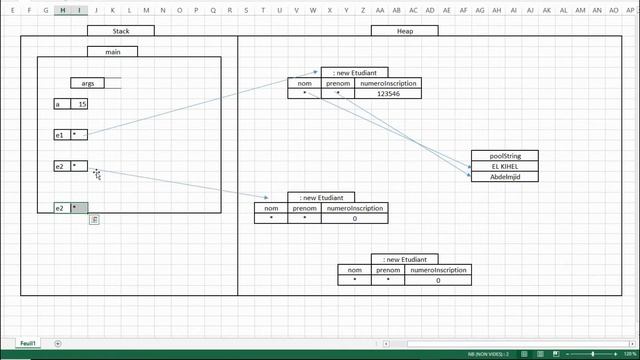Click the args cell
Viewport: 640px width, 360px height.
tap(87, 83)
